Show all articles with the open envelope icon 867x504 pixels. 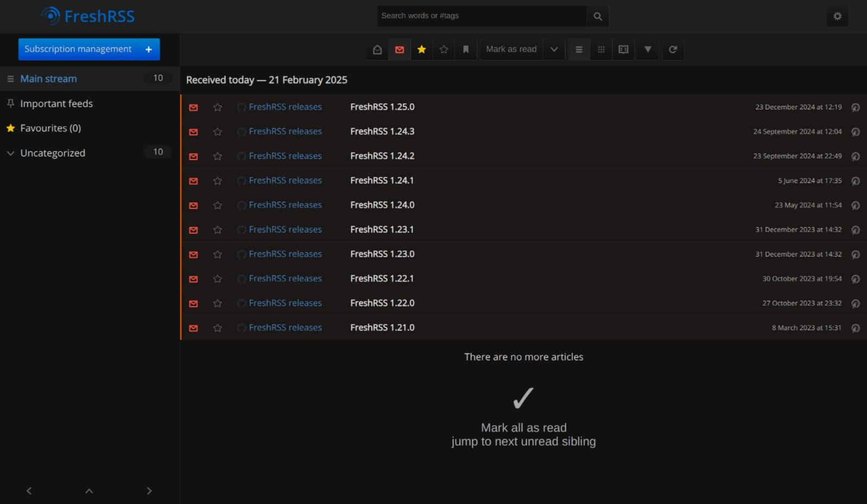[x=377, y=49]
